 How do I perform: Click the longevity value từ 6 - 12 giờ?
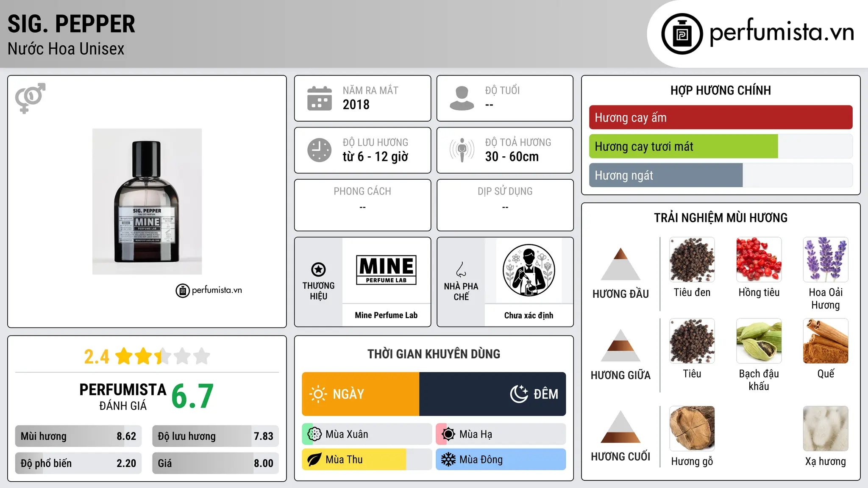pos(376,157)
